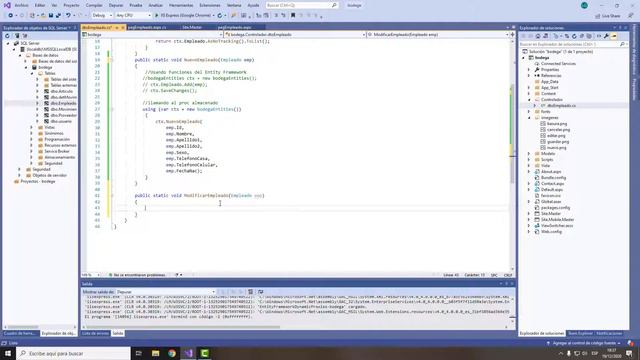Select guardar.png in imagenes folder
The image size is (640, 360).
pos(558,142)
